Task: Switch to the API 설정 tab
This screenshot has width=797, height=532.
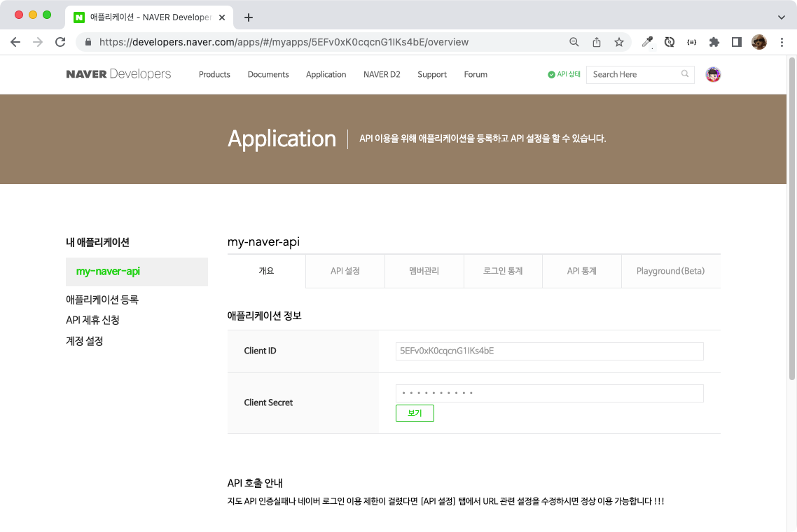Action: 345,271
